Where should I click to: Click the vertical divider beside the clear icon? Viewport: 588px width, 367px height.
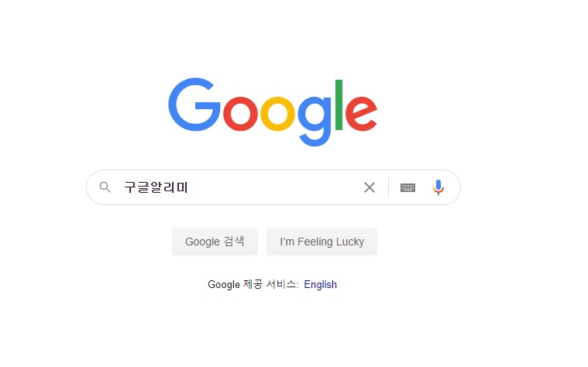tap(388, 187)
